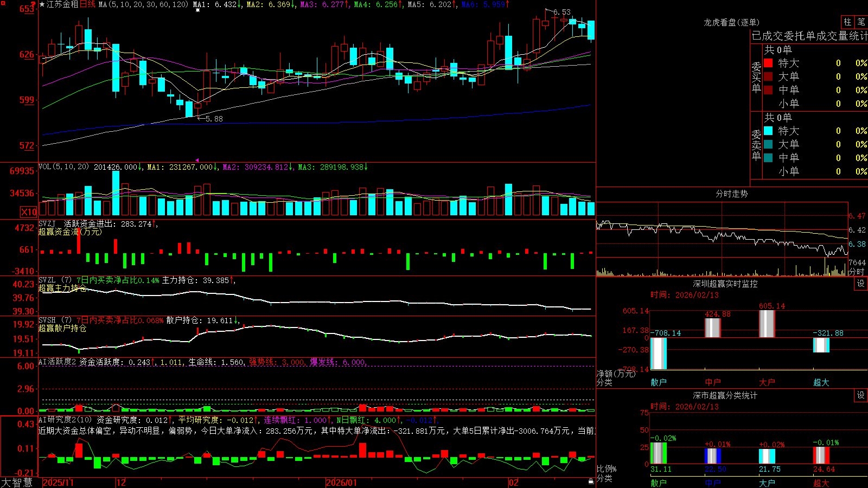This screenshot has height=488, width=868.
Task: Open 设 settings for 深市超赢分类统计
Action: (x=861, y=395)
